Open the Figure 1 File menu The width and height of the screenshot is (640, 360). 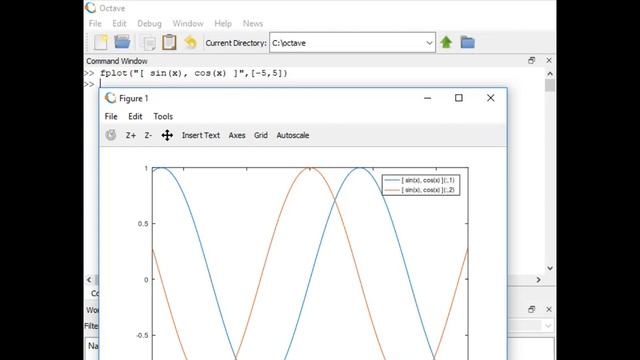pos(111,116)
